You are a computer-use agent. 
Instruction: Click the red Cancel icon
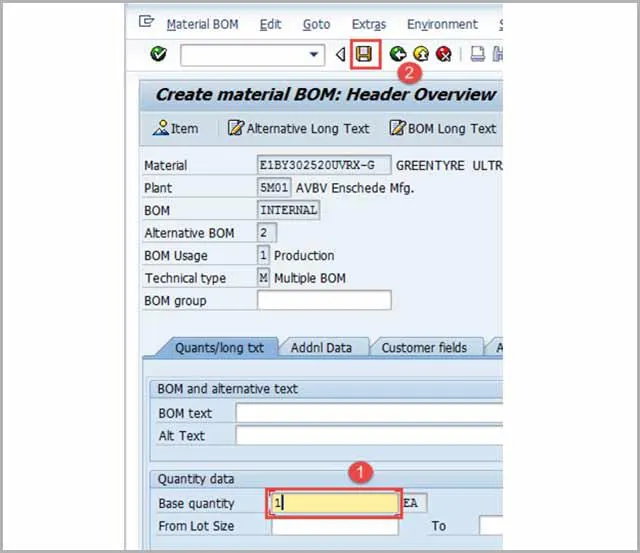click(444, 54)
